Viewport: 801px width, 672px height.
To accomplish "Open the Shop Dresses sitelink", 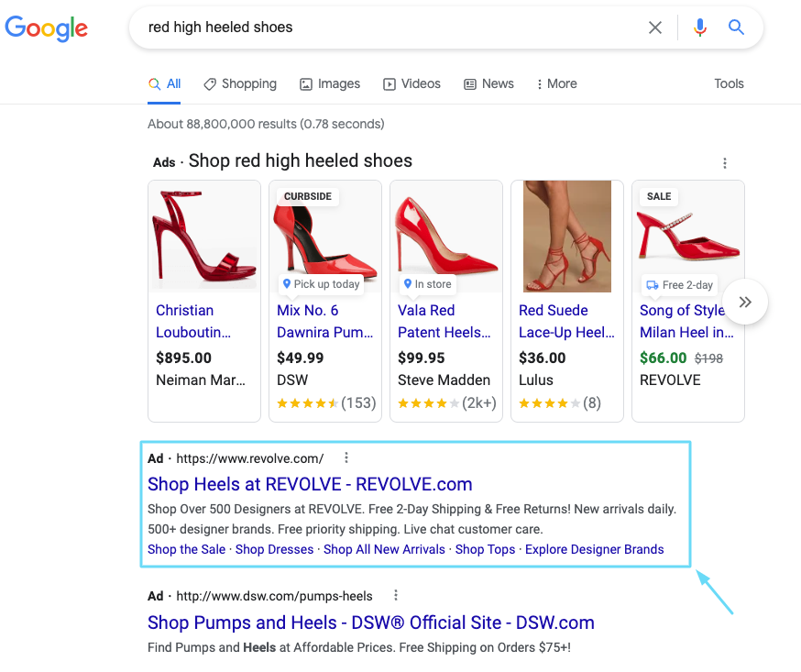I will (274, 549).
